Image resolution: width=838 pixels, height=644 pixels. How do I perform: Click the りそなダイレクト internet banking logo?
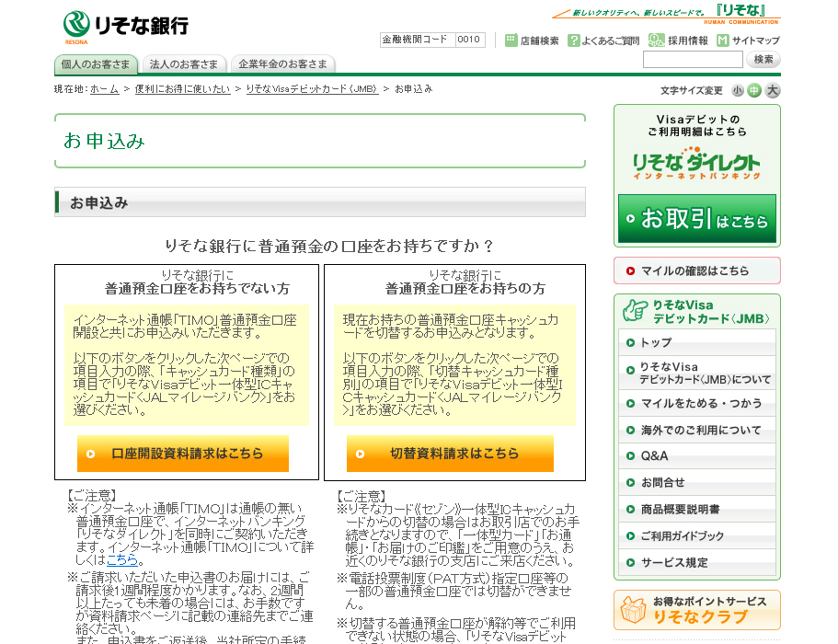(x=696, y=164)
